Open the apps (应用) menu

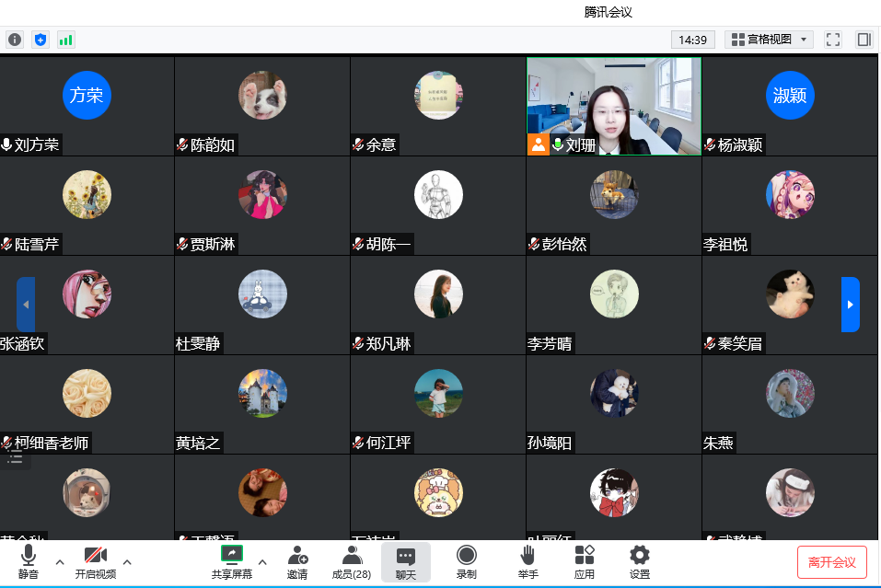584,561
